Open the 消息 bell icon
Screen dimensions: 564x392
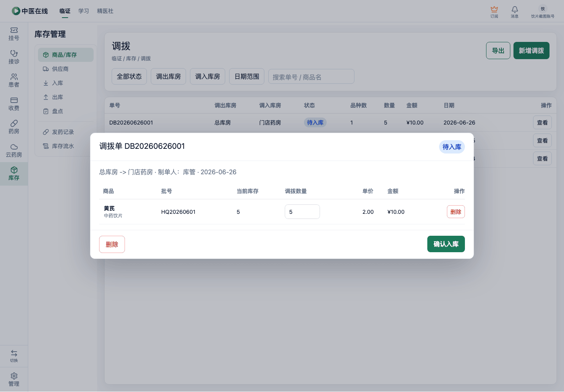point(515,9)
